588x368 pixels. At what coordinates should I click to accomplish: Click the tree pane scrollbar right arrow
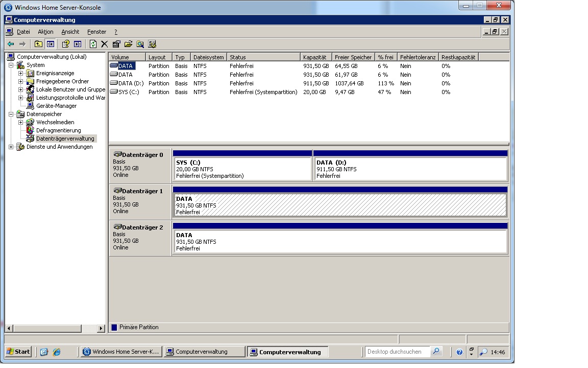101,328
